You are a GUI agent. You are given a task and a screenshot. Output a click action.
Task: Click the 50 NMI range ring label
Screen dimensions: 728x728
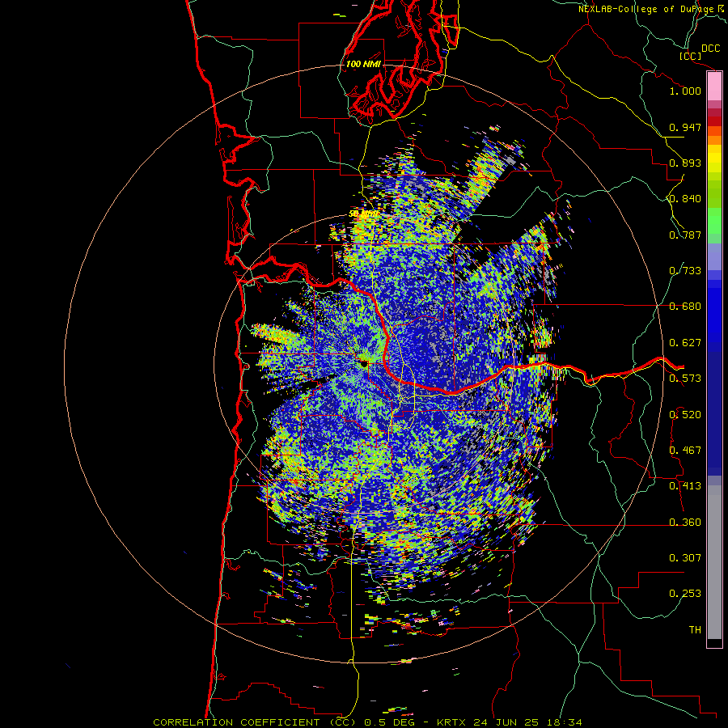[x=363, y=214]
